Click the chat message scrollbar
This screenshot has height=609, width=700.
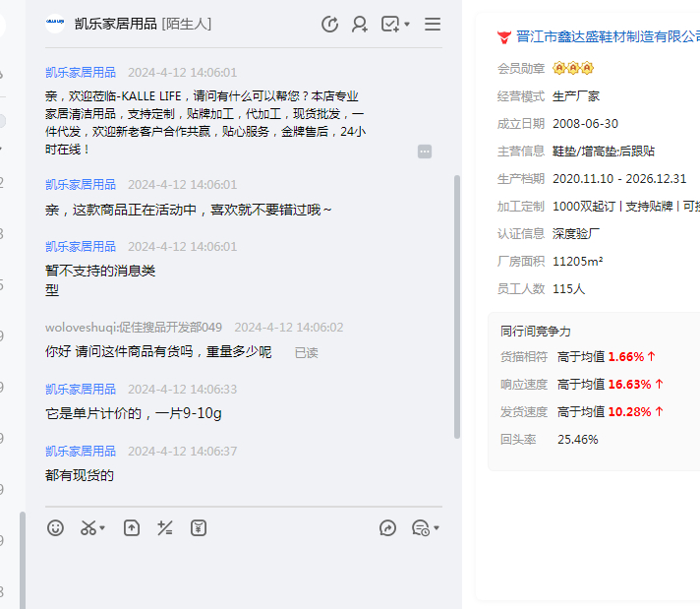pyautogui.click(x=456, y=305)
